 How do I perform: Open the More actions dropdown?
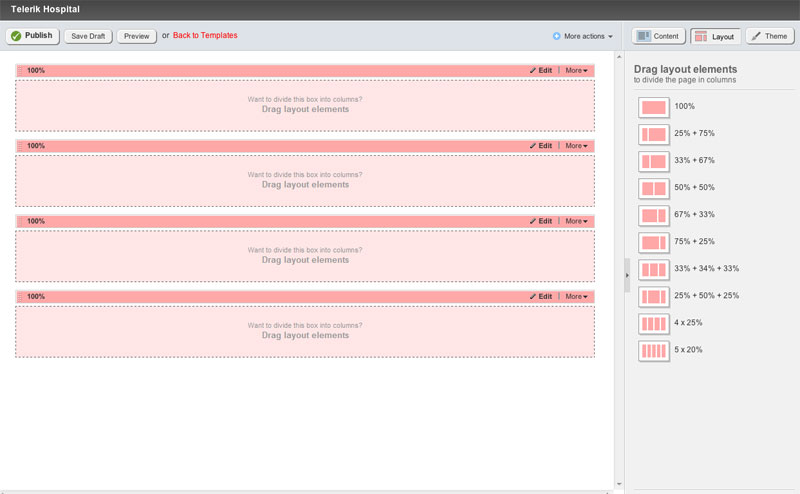583,36
